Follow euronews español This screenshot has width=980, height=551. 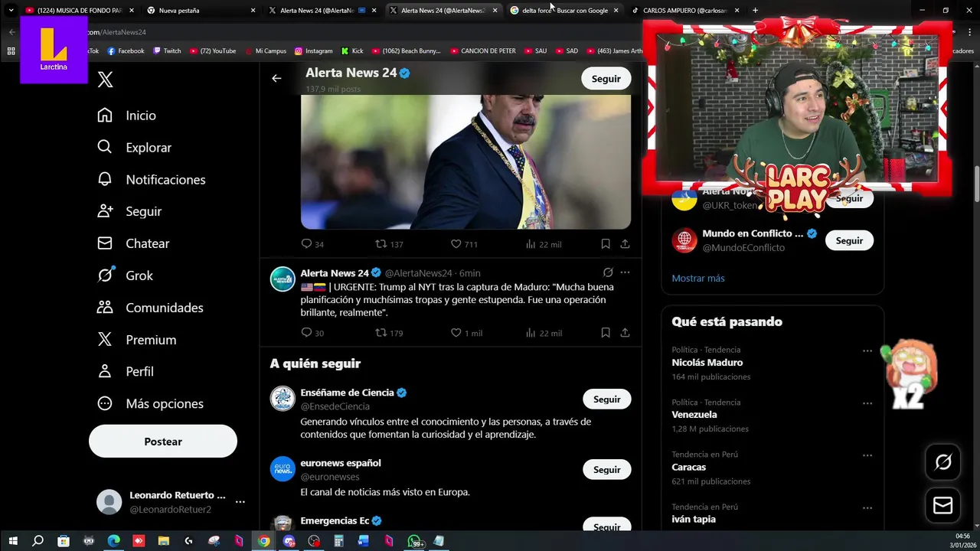606,470
